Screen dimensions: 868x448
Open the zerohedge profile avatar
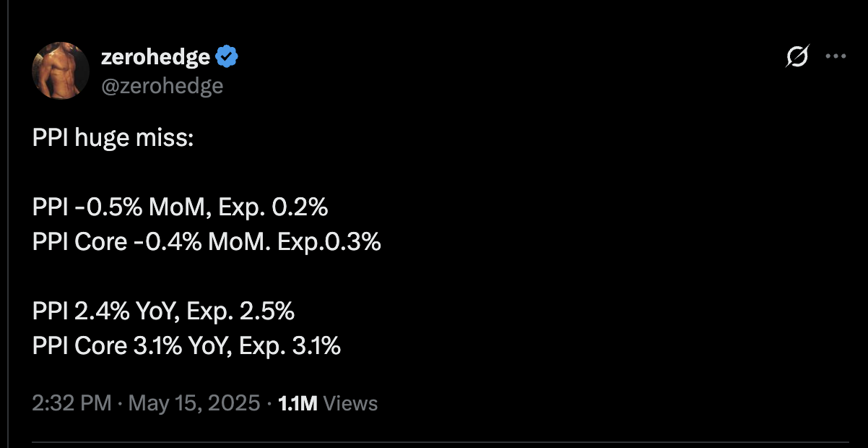point(61,70)
